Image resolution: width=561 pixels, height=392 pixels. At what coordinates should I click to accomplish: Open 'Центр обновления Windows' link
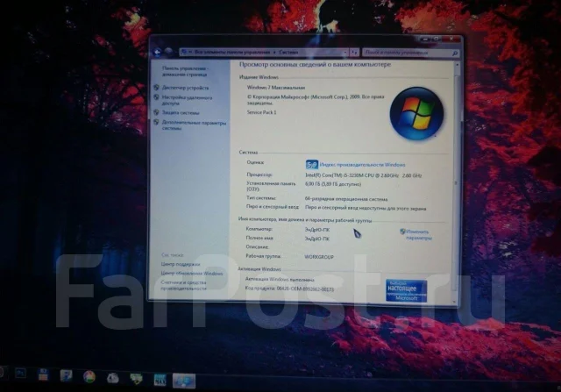(x=192, y=273)
